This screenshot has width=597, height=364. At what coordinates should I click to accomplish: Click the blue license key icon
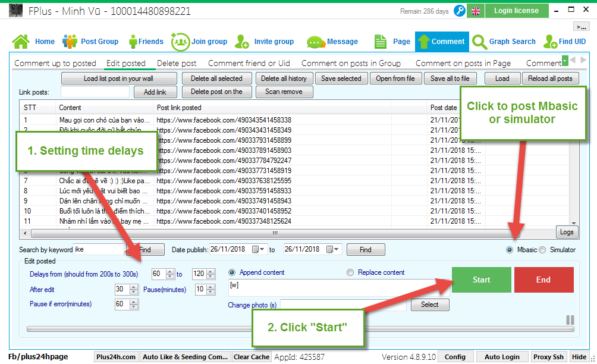point(460,11)
